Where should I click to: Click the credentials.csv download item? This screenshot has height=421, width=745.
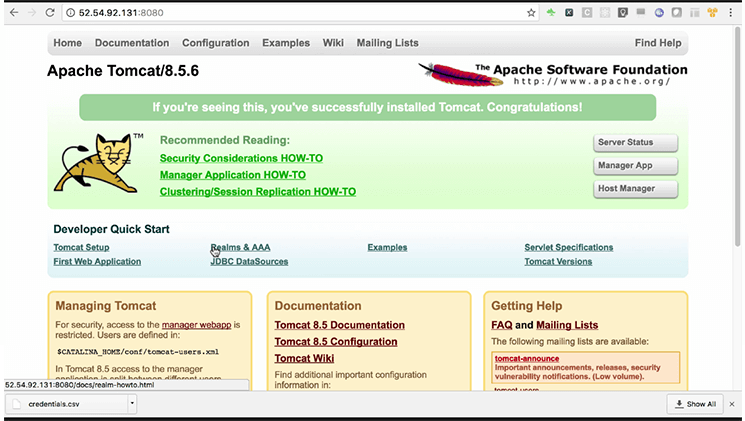click(70, 404)
